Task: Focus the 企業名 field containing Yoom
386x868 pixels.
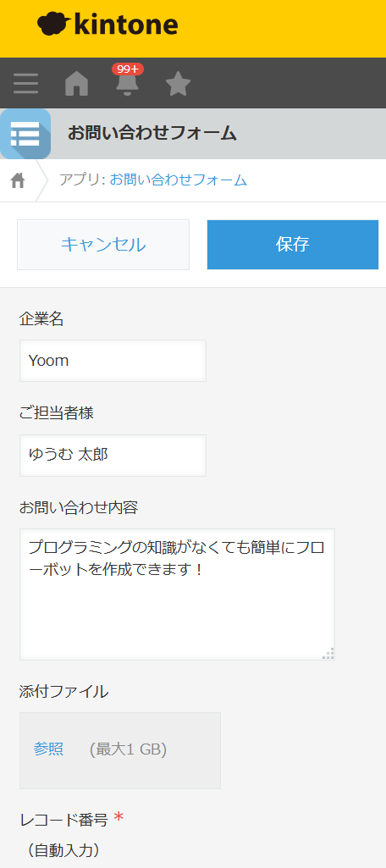Action: click(113, 361)
